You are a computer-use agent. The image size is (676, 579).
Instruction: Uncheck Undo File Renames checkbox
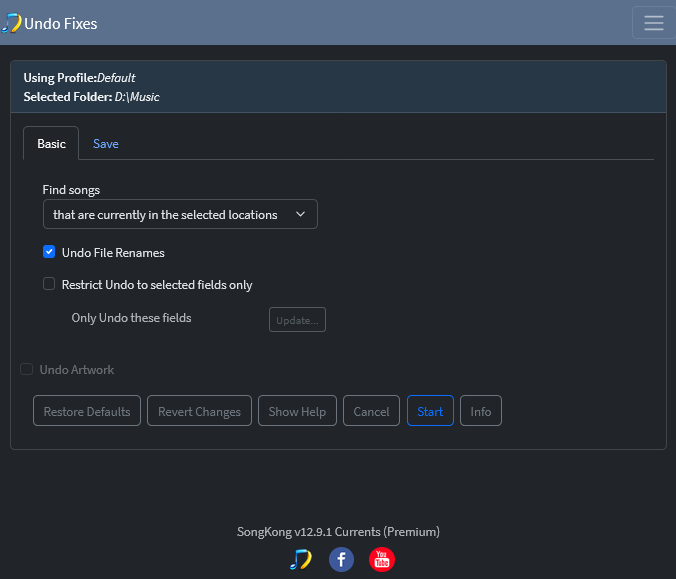[x=49, y=252]
